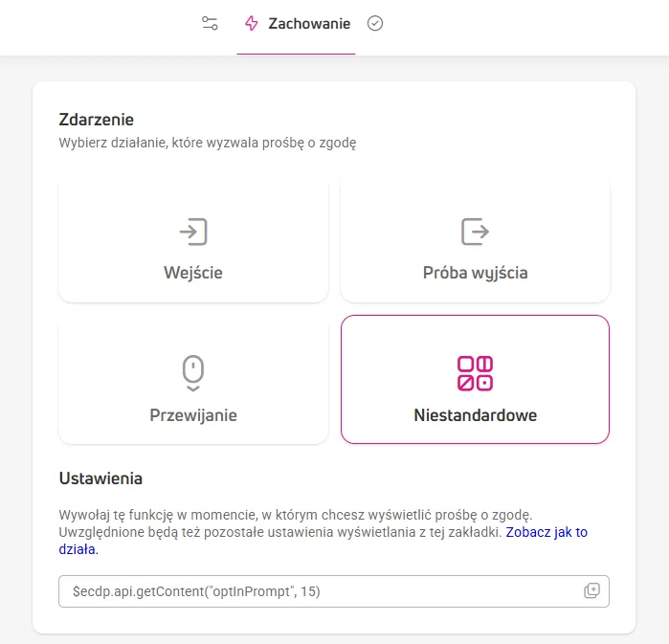Click the Próba wyjścia label text
This screenshot has height=644, width=669.
[x=475, y=273]
